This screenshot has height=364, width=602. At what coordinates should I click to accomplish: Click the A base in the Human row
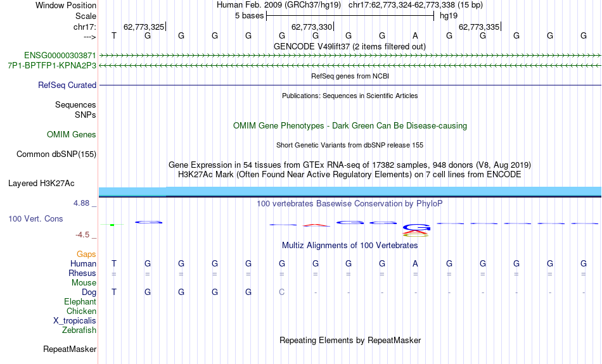(x=415, y=263)
